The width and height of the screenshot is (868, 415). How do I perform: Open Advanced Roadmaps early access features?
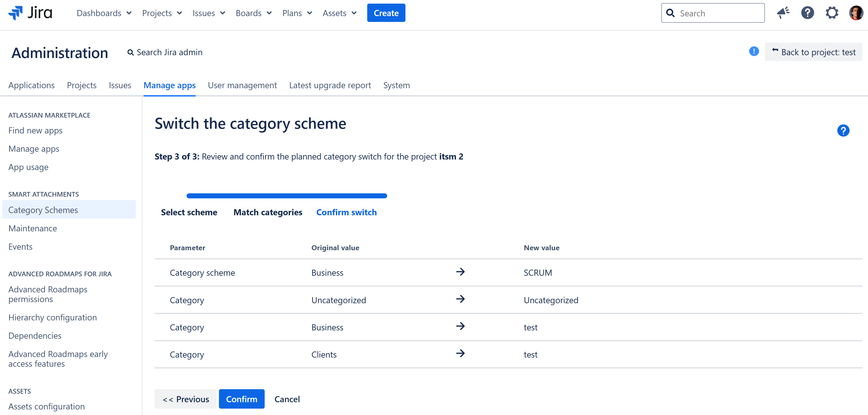click(58, 359)
